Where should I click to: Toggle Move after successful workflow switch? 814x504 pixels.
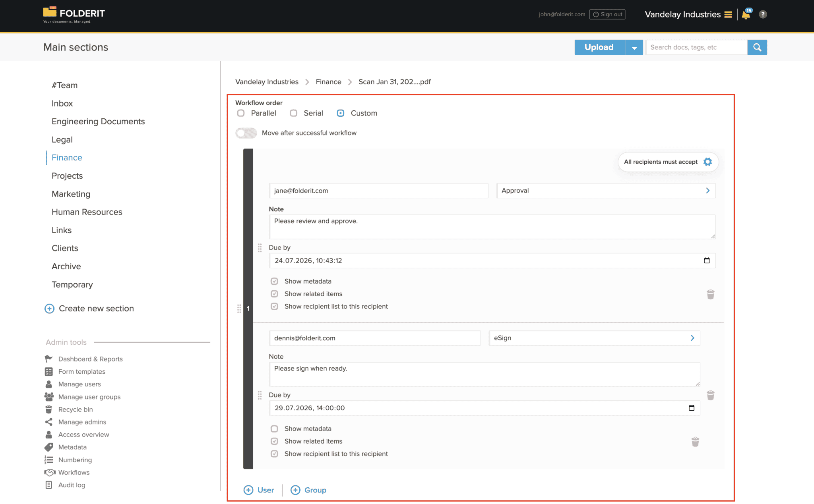(x=246, y=133)
